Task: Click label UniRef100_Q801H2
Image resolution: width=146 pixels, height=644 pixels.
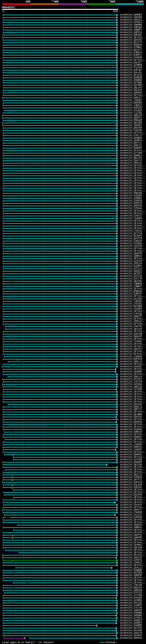Action: pos(131,404)
